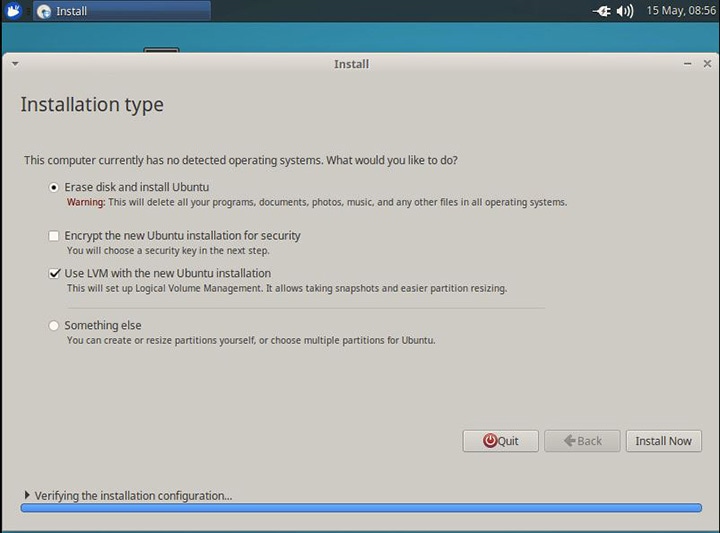This screenshot has width=720, height=533.
Task: Open the Install window menu arrow
Action: coord(15,64)
